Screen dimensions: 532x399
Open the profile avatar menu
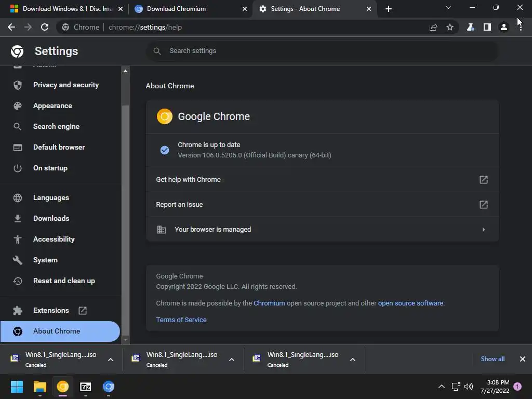click(x=504, y=27)
